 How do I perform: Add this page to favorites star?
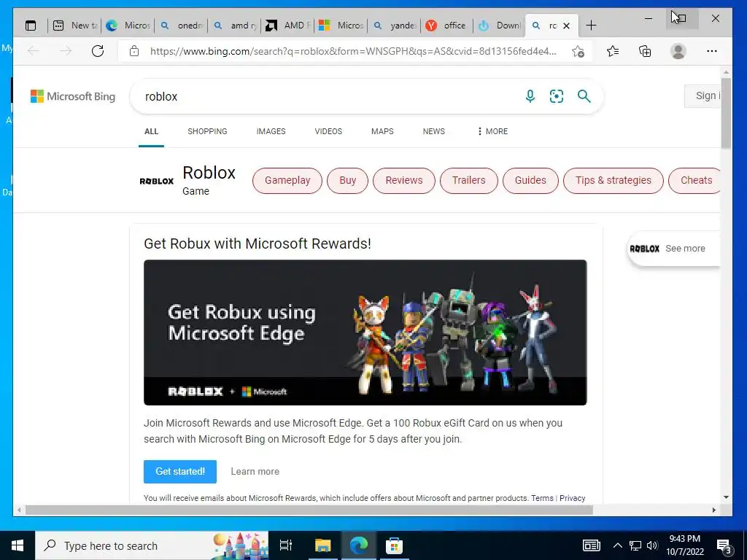(578, 52)
